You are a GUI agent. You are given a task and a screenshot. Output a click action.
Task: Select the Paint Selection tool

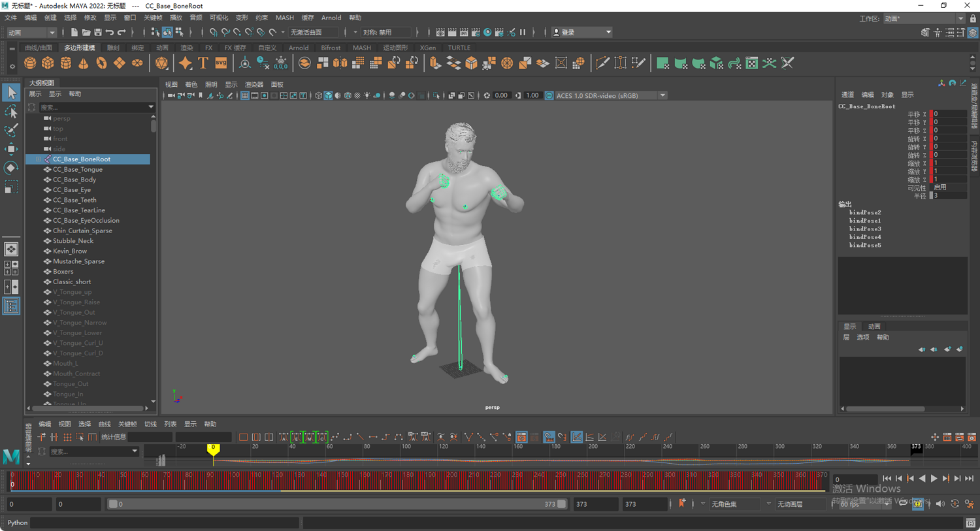11,130
